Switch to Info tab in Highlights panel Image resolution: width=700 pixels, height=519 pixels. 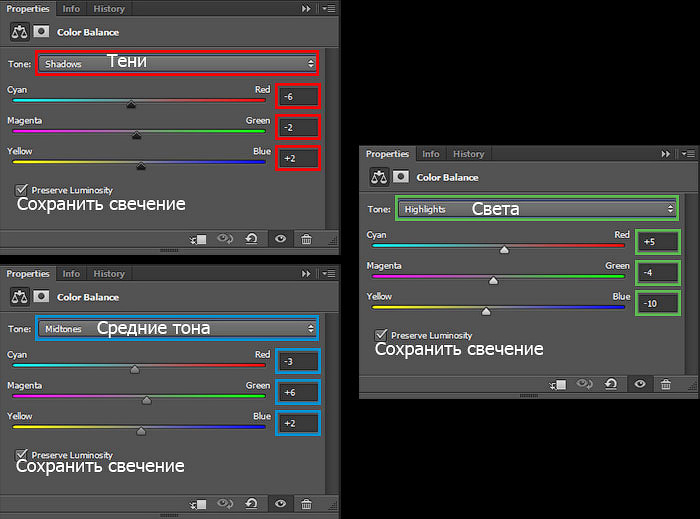[x=431, y=154]
